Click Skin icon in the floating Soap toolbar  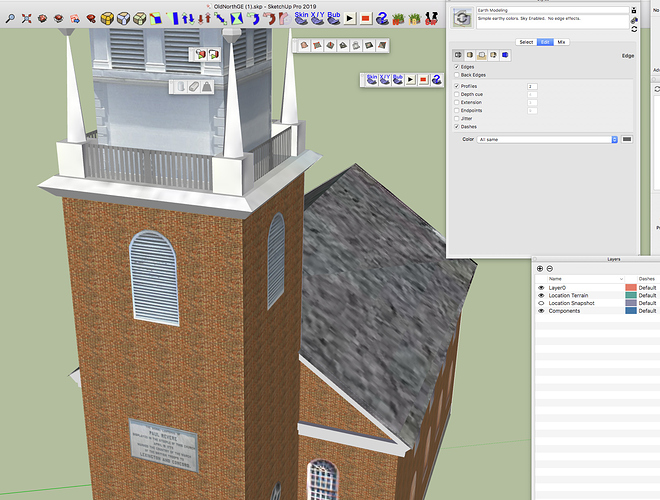click(x=372, y=79)
